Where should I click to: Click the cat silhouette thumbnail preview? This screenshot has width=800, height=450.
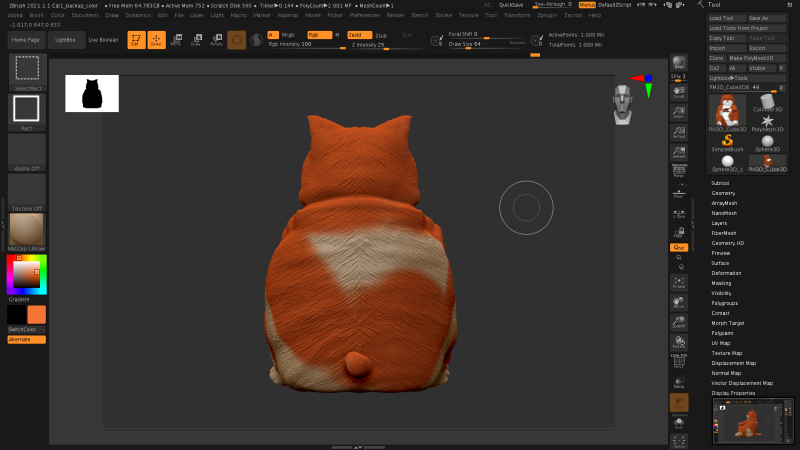click(x=92, y=93)
